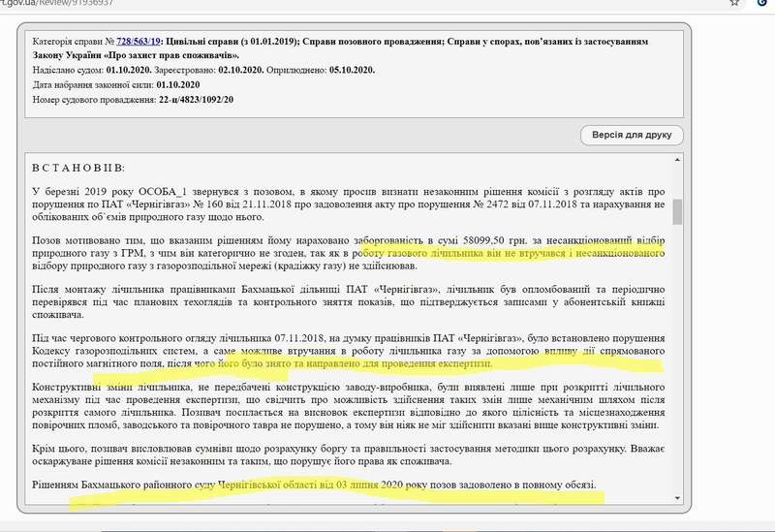Click the document scrollbar up arrow
The height and width of the screenshot is (532, 775).
tap(679, 159)
